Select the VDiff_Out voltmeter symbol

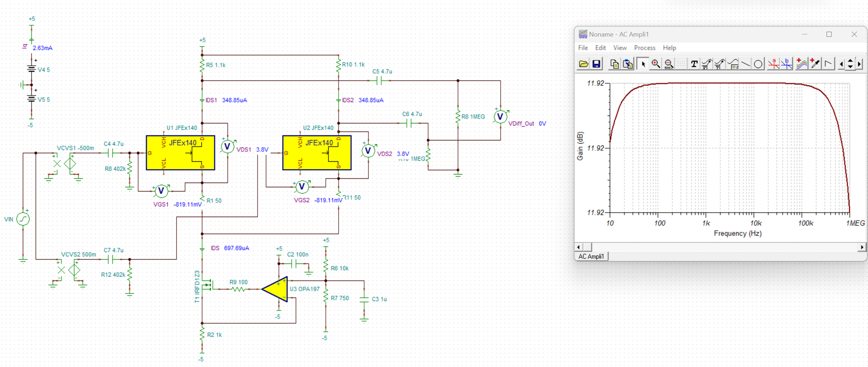coord(501,117)
